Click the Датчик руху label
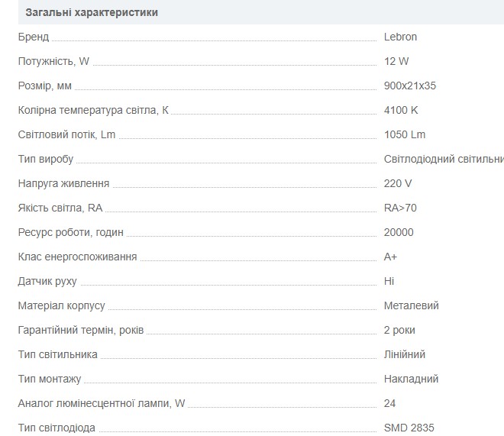 pyautogui.click(x=47, y=281)
